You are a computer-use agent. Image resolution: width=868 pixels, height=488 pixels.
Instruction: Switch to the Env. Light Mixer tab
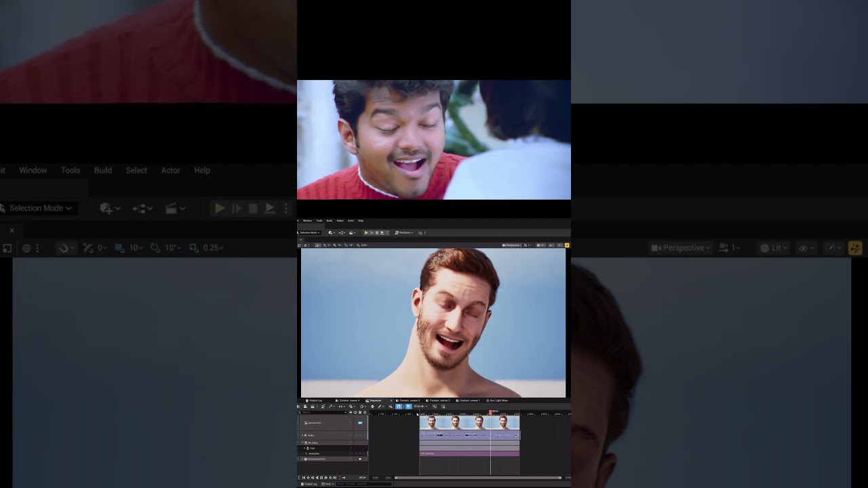click(x=496, y=401)
